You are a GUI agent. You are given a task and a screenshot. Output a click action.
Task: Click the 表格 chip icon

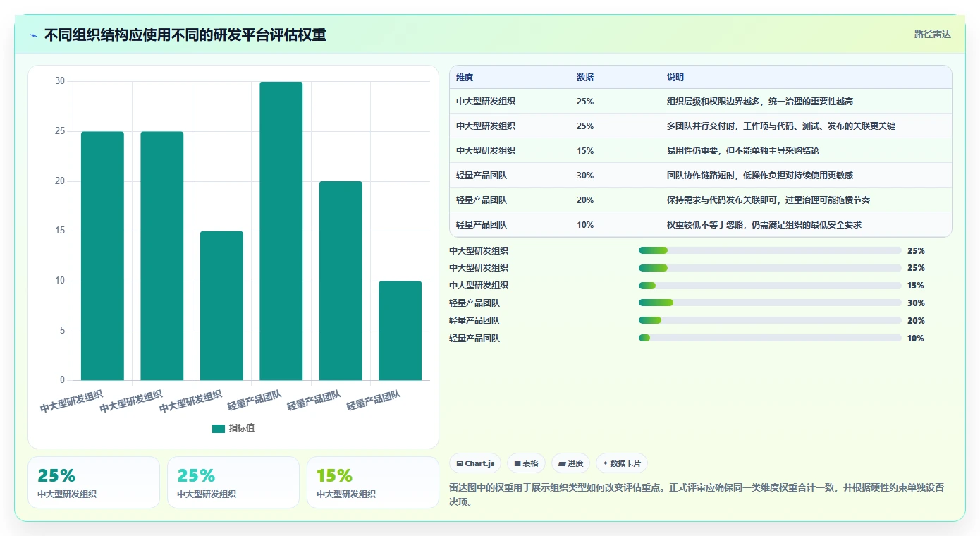[517, 464]
